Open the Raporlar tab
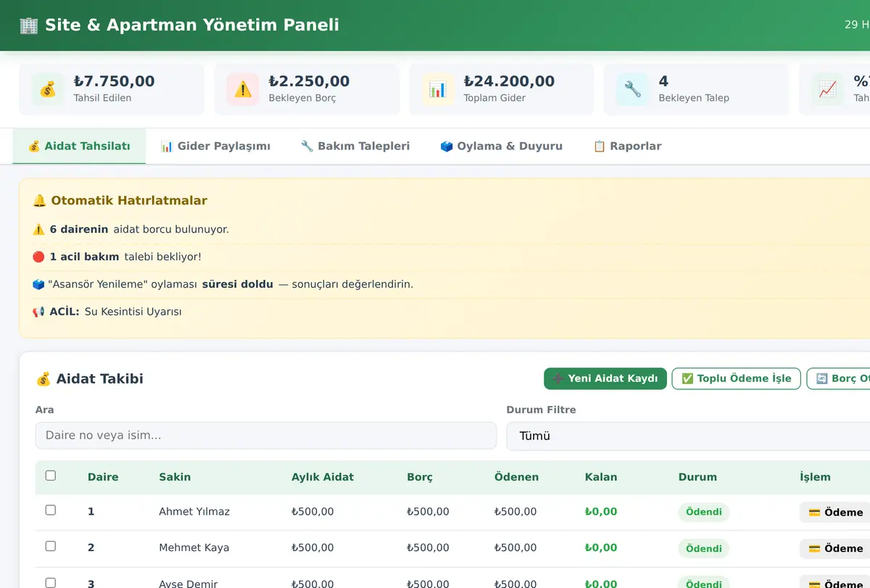Viewport: 870px width, 588px height. click(627, 146)
